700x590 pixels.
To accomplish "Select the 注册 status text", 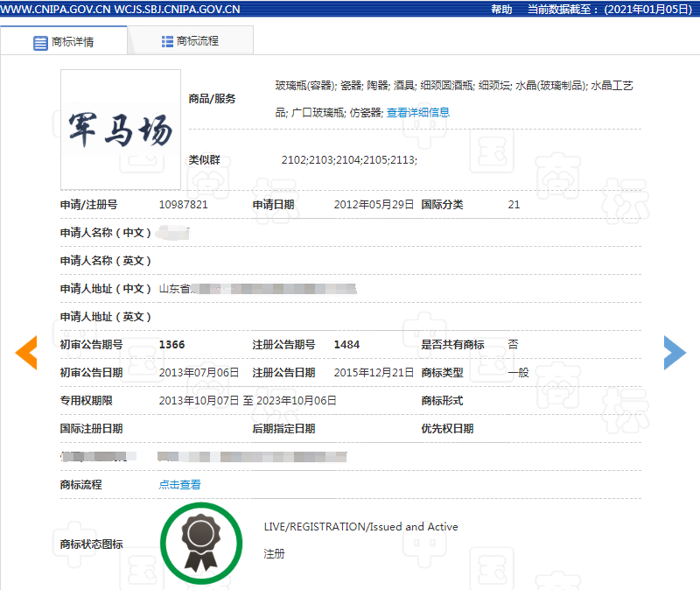I will tap(274, 554).
